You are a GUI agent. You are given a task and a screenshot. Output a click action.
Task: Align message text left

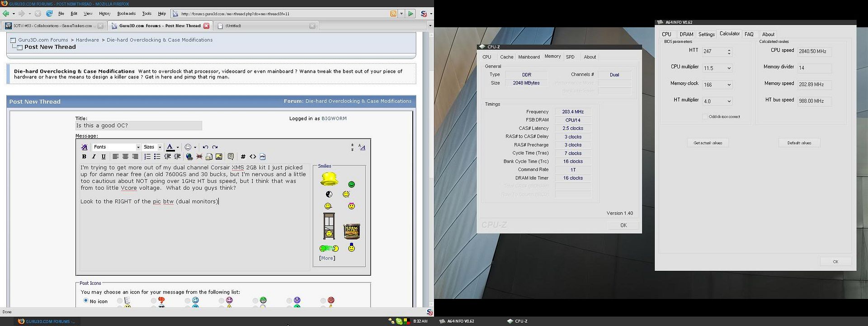[116, 157]
